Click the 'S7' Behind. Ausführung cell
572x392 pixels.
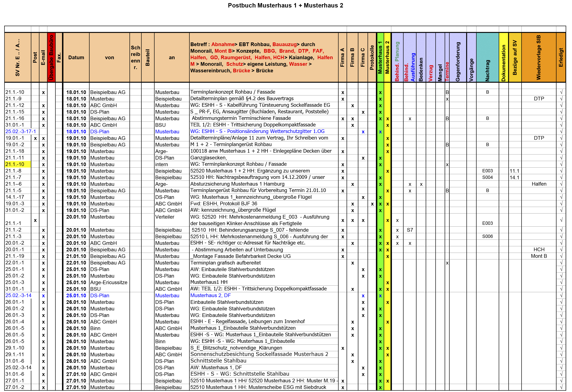tap(410, 230)
